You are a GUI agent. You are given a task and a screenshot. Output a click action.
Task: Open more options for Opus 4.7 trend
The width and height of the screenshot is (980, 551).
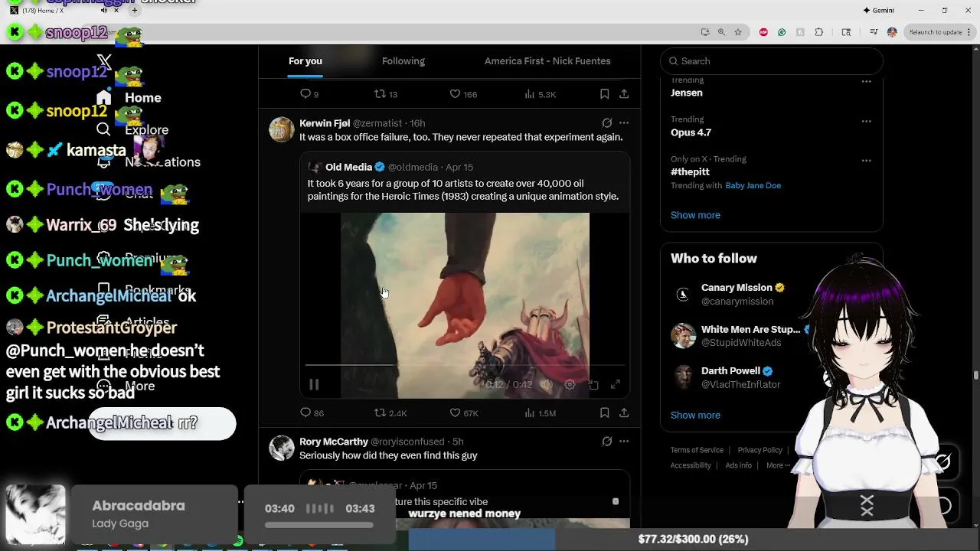(866, 121)
